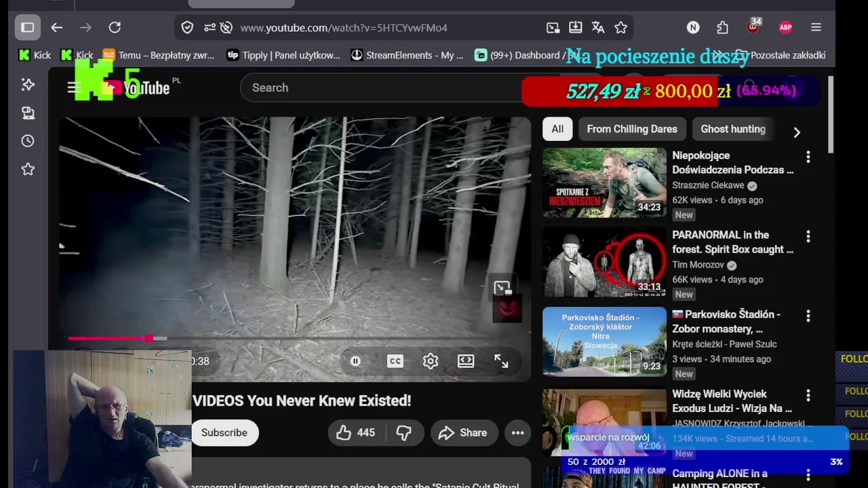This screenshot has width=868, height=488.
Task: Open the Firefox application hamburger menu
Action: click(816, 28)
